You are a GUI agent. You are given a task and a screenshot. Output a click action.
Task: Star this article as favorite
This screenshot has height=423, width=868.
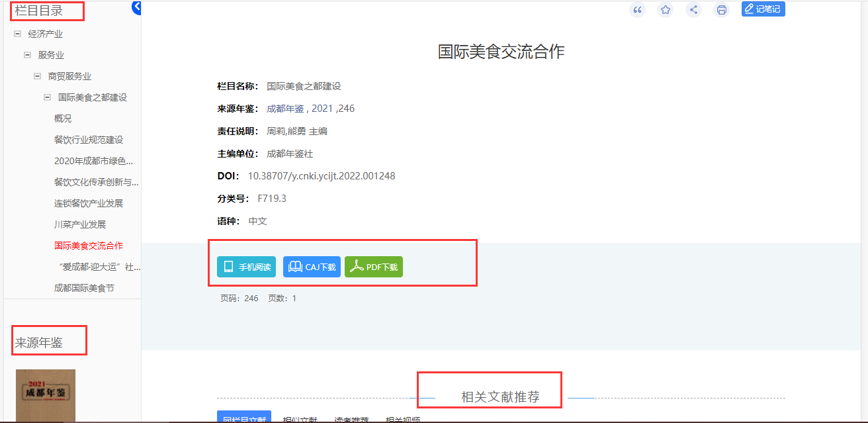(666, 9)
